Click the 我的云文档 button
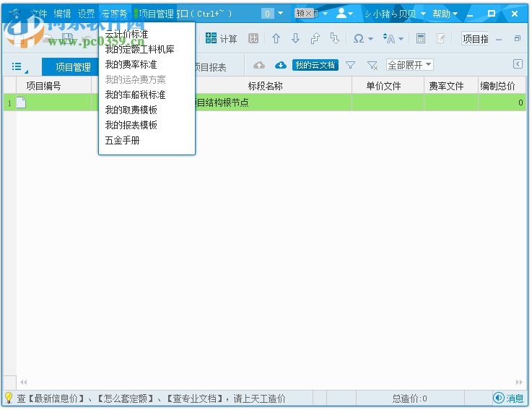The width and height of the screenshot is (532, 410). coord(315,65)
